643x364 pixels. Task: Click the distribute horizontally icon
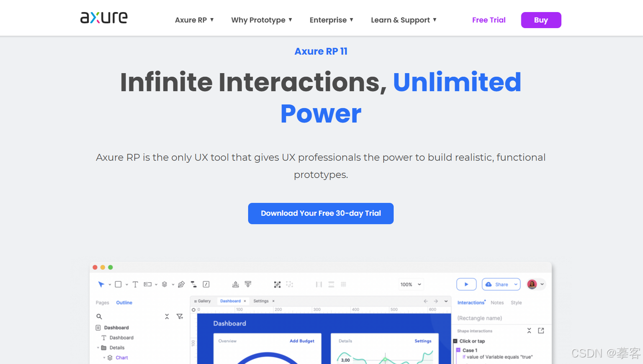[x=319, y=284]
